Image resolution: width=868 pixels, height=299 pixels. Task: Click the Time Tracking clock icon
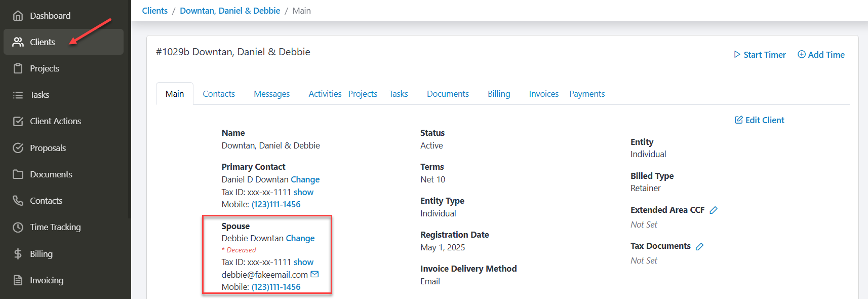click(18, 227)
